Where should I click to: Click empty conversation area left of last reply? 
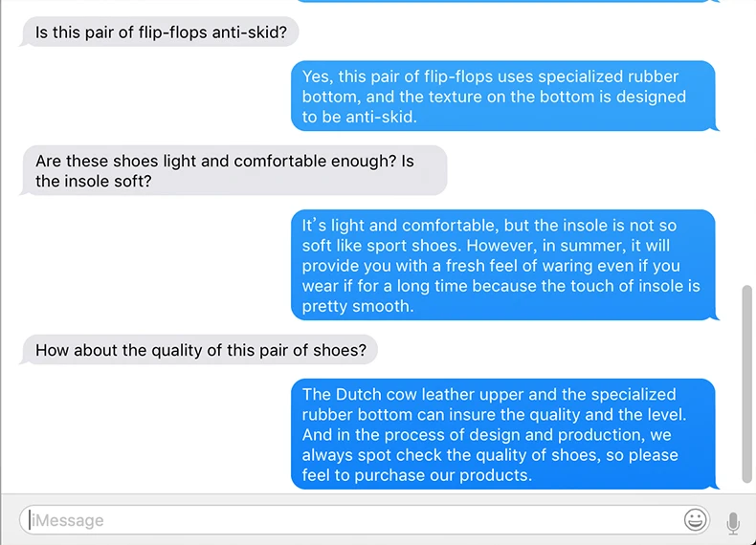tap(145, 434)
